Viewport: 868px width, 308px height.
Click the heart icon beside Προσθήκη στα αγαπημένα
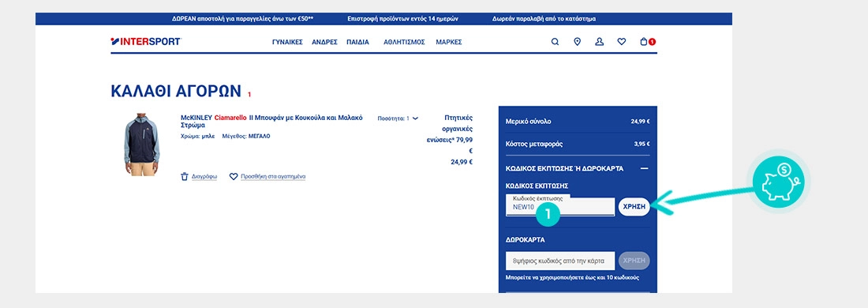pos(234,177)
